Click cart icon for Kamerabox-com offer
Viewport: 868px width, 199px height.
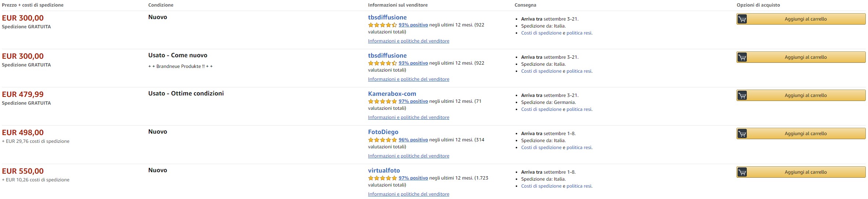pos(742,95)
